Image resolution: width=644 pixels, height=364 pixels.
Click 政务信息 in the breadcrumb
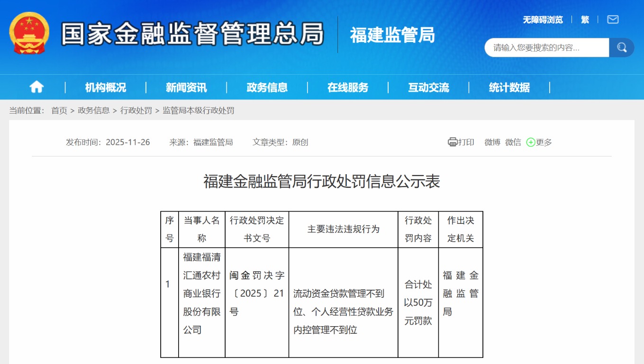pyautogui.click(x=94, y=110)
